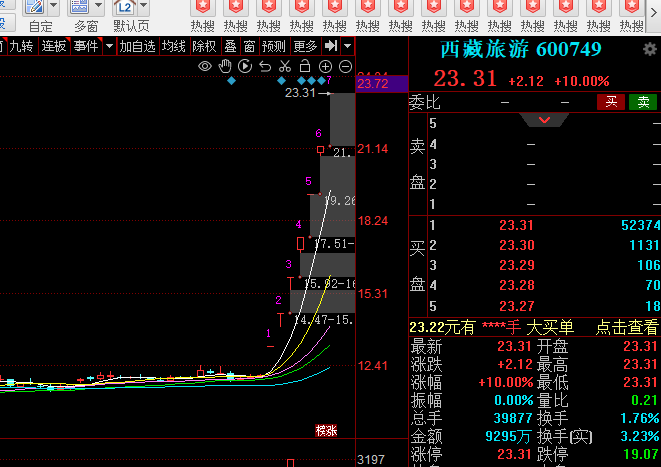Click the green 卖 sell button

(643, 102)
